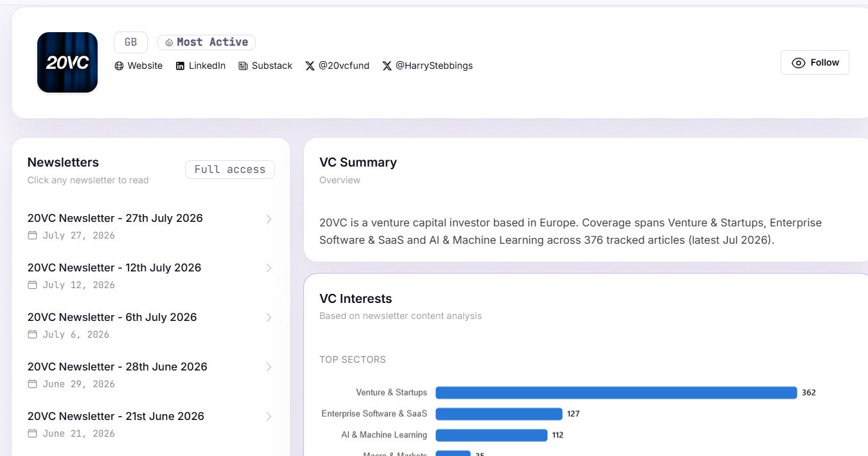This screenshot has height=456, width=868.
Task: Open the @HarryStebbings X profile
Action: [x=427, y=66]
